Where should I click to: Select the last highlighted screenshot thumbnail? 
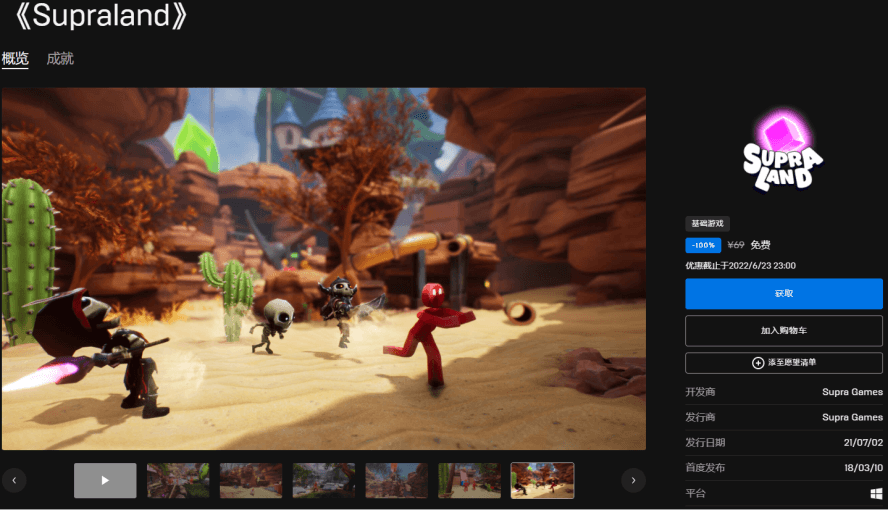click(542, 480)
